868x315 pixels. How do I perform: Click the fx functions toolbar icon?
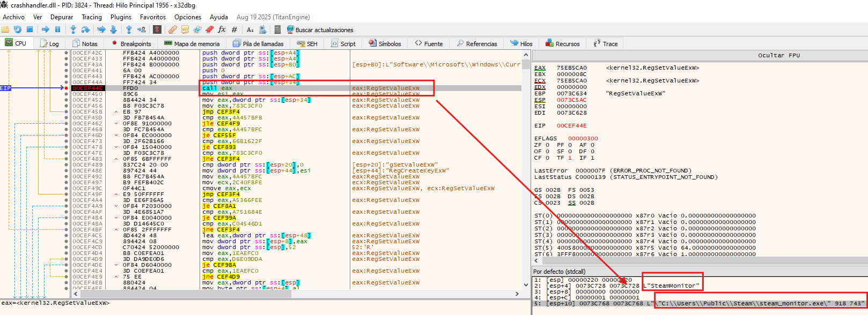222,29
